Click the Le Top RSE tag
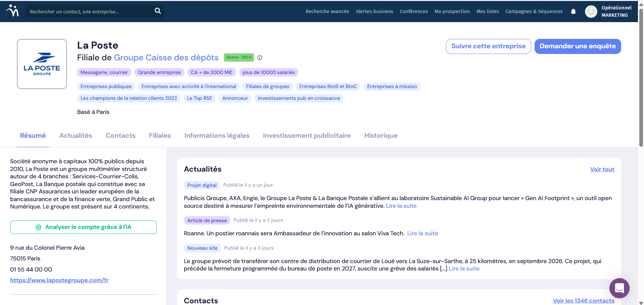 [199, 98]
